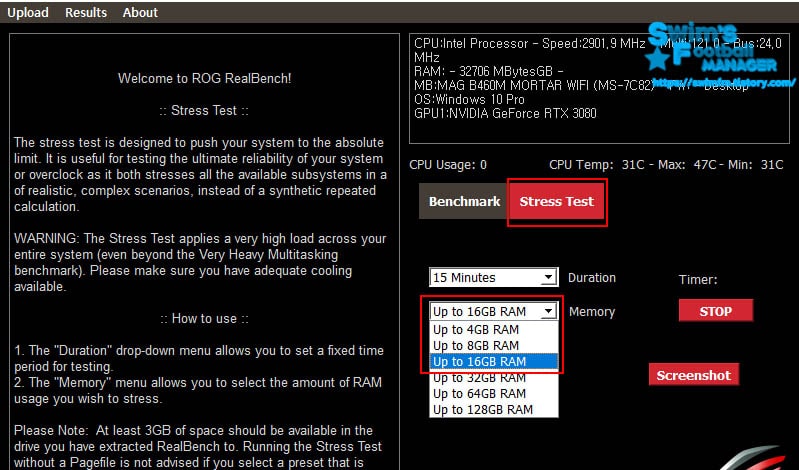Collapse the Memory dropdown via its arrow
The height and width of the screenshot is (470, 799).
[549, 311]
